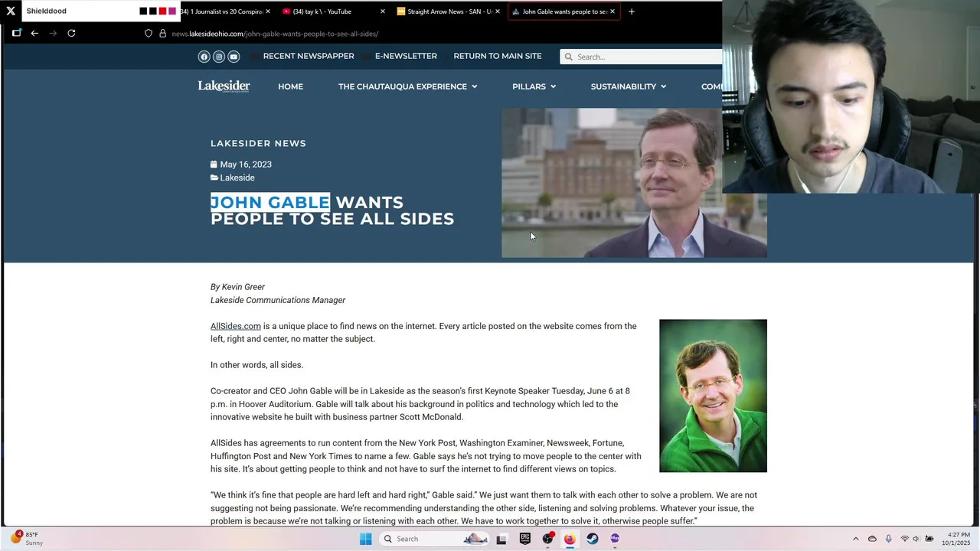Expand the Sustainability dropdown menu

pyautogui.click(x=629, y=86)
